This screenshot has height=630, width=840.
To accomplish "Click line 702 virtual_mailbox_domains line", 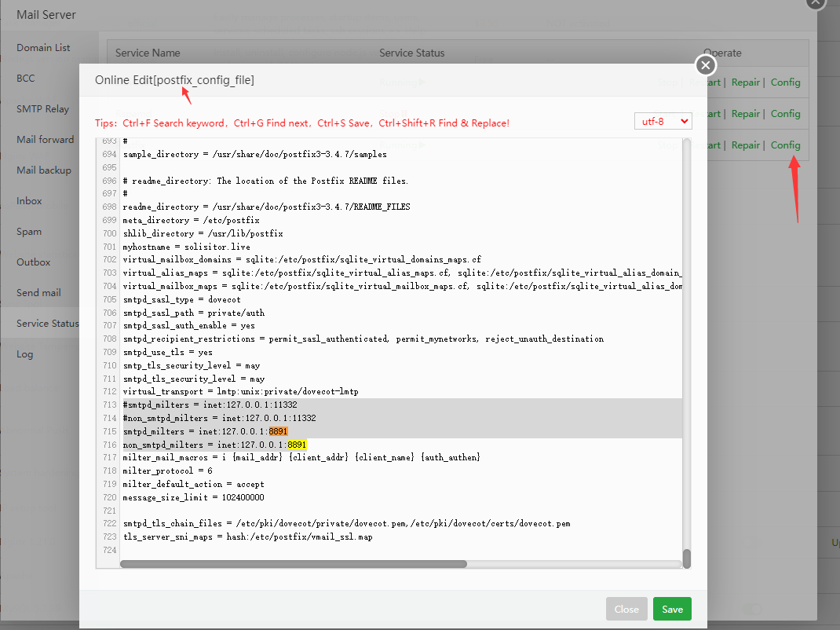I will 301,259.
